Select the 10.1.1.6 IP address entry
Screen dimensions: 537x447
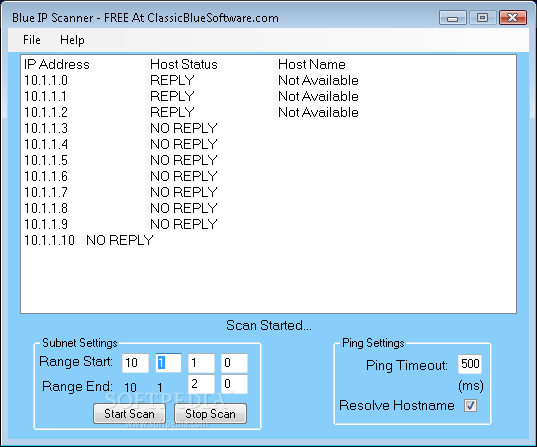(46, 176)
